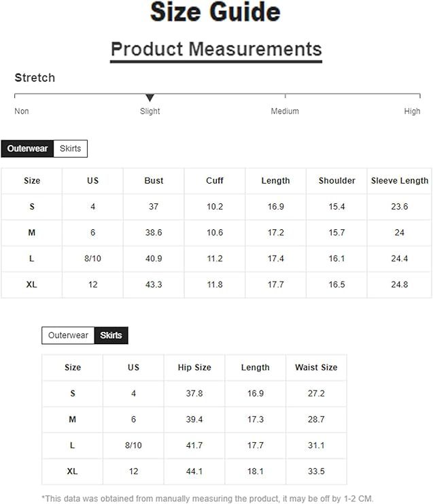Click the lower dark Skirts tab

111,335
